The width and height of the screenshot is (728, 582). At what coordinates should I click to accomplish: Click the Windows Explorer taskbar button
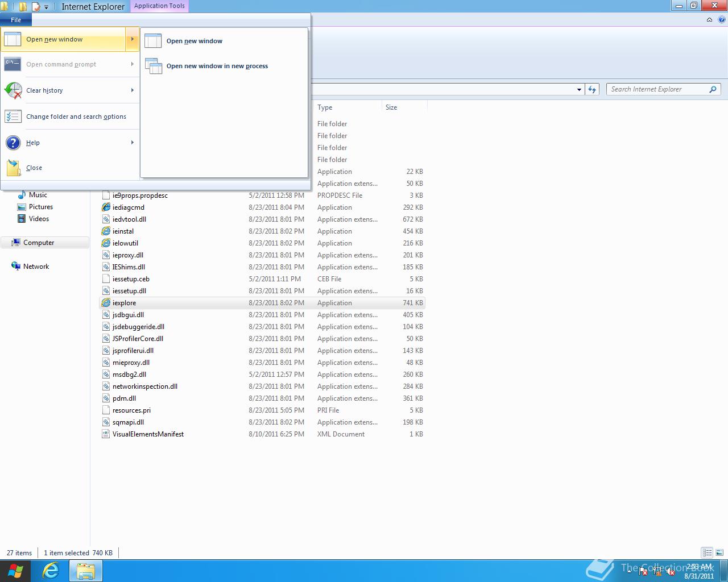[x=86, y=571]
